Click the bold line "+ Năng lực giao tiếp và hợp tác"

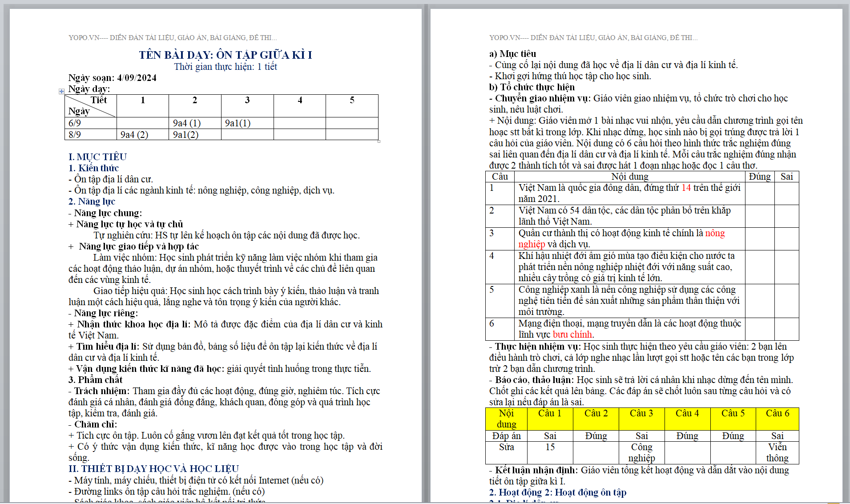(x=133, y=246)
